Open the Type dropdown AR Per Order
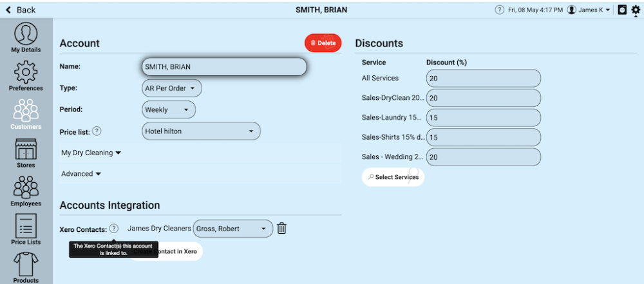The width and height of the screenshot is (644, 284). (x=172, y=88)
